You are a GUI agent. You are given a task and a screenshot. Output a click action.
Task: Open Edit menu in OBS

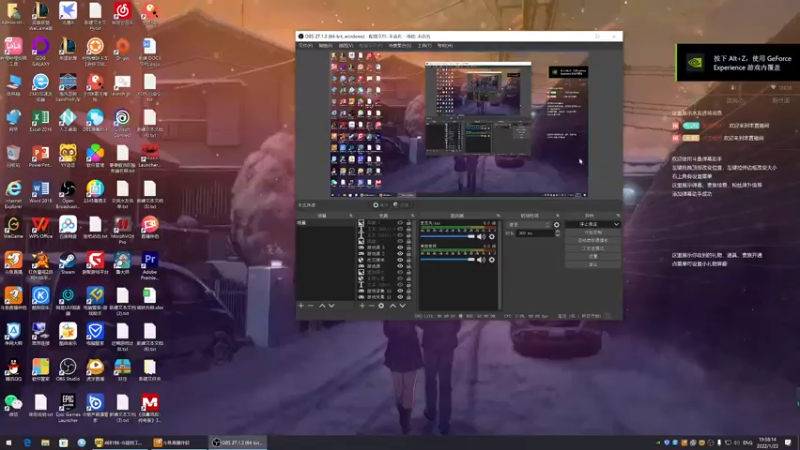click(326, 45)
